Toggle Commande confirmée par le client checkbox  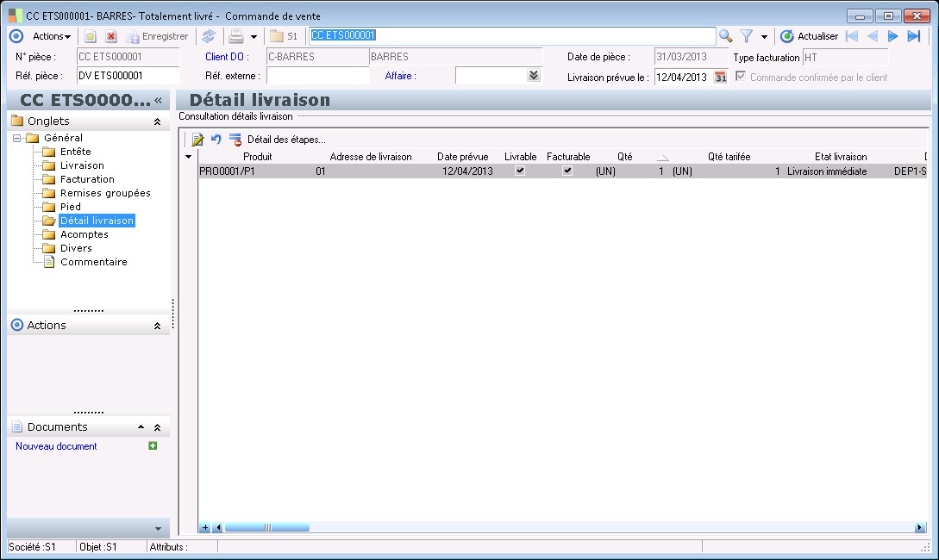click(x=741, y=77)
